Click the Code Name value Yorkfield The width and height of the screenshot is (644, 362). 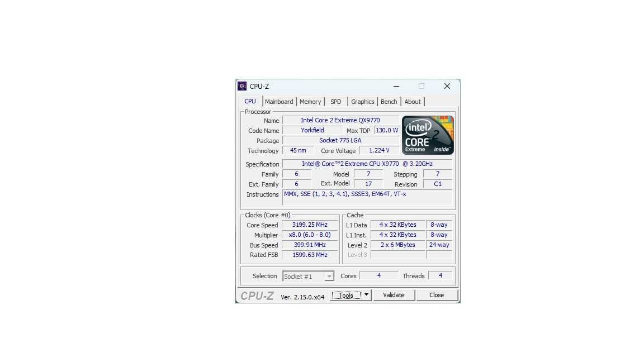[312, 130]
